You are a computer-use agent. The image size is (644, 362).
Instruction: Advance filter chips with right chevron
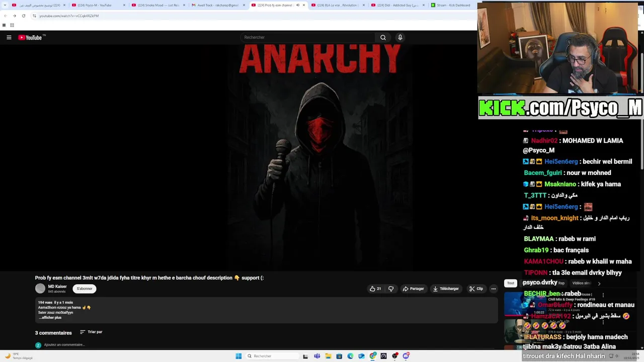coord(599,283)
